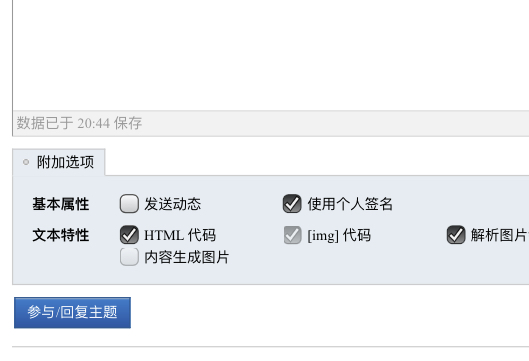Viewport: 529px width, 361px height.
Task: Enable the 发送动态 checkbox
Action: point(129,203)
